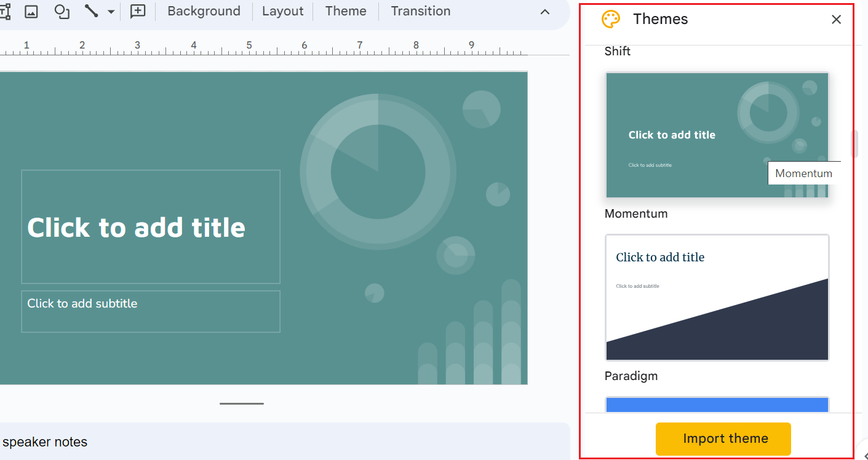Click the title placeholder on the slide
This screenshot has width=868, height=460.
[151, 227]
